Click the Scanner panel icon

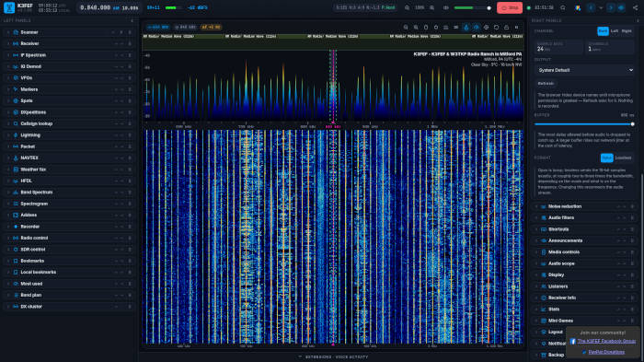pyautogui.click(x=16, y=32)
